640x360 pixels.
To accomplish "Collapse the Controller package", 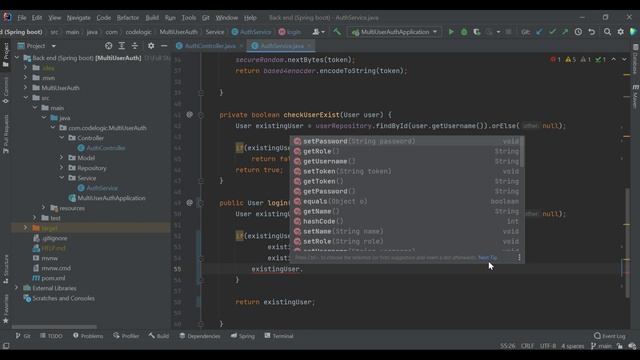I will tap(62, 138).
